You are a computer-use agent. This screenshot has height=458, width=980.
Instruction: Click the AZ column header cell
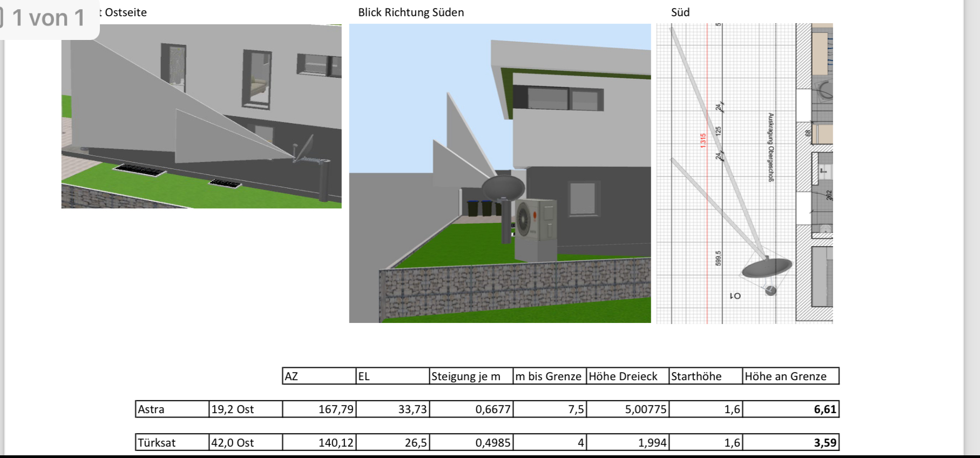(x=319, y=376)
